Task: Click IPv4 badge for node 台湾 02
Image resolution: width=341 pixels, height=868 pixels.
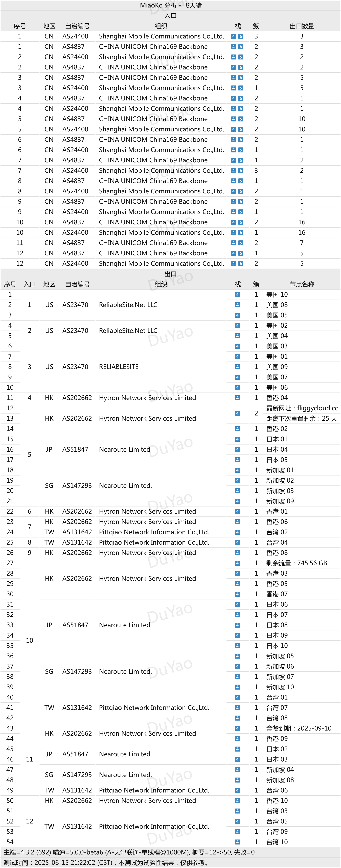Action: click(x=238, y=532)
